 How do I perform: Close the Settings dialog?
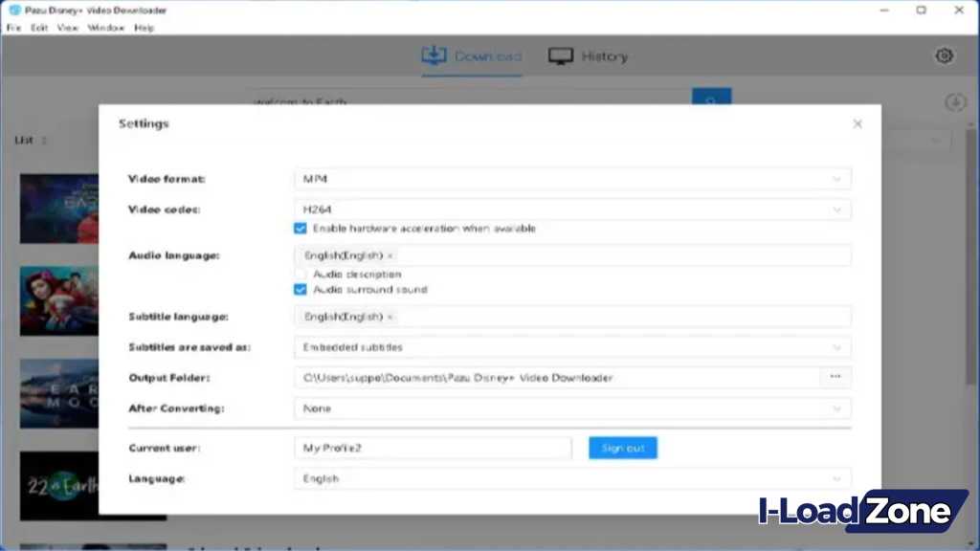click(857, 123)
